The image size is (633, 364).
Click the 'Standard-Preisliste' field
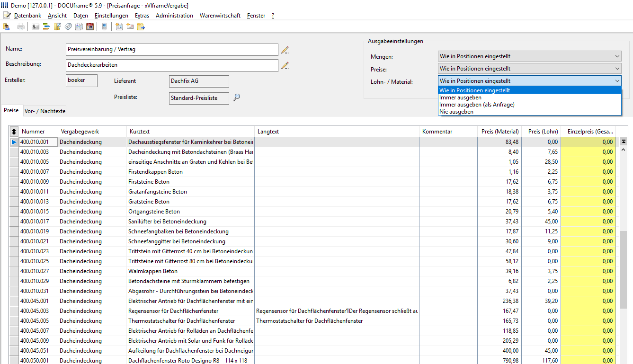pyautogui.click(x=199, y=98)
